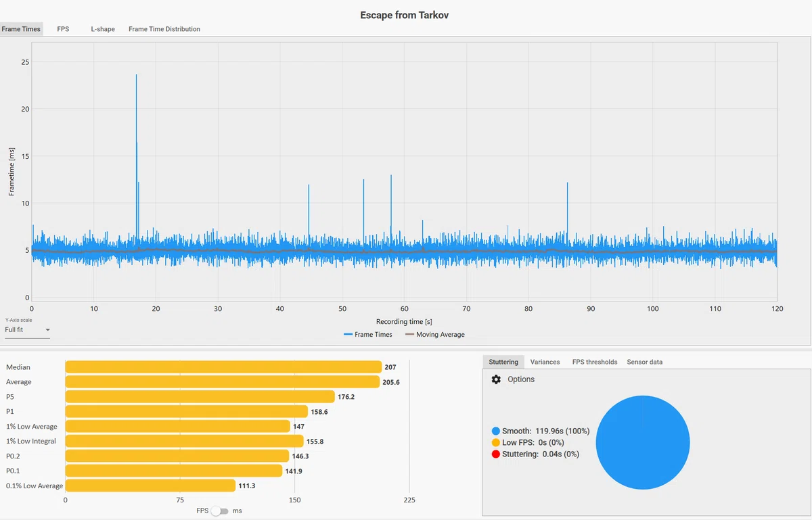Click the 'ms' label beside the switch
The image size is (812, 520).
237,511
